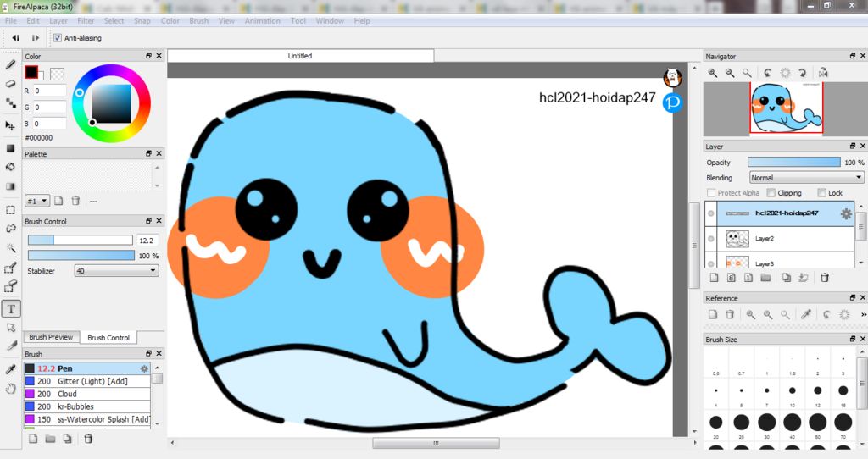The image size is (868, 459).
Task: Open the Layer menu
Action: 58,21
